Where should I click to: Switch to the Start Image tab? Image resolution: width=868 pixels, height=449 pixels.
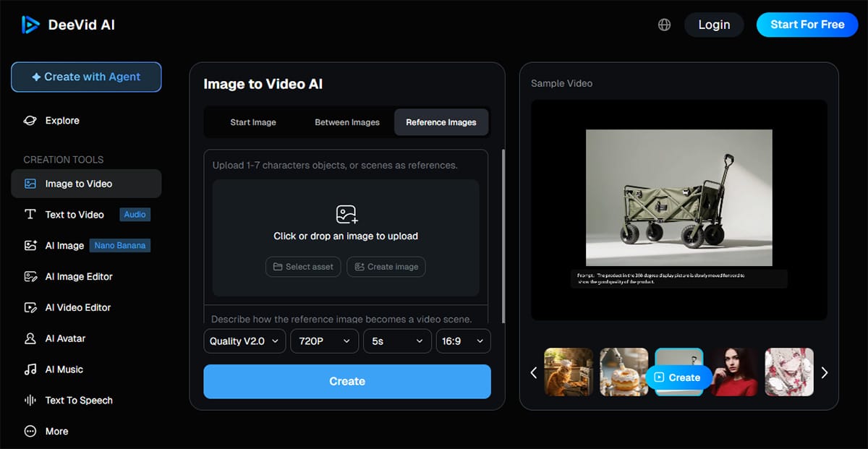tap(253, 122)
